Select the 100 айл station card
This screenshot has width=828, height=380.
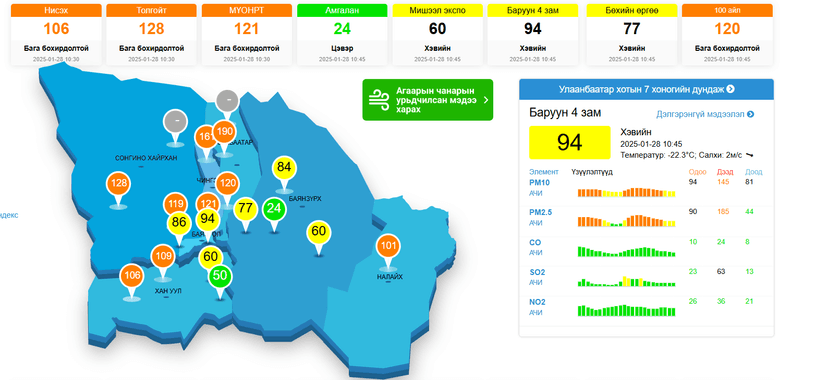[727, 34]
